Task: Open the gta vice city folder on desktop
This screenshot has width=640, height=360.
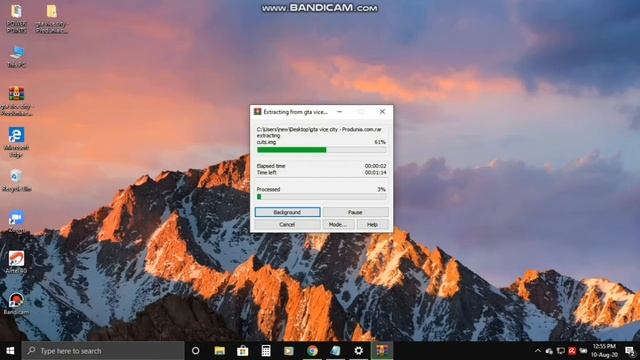Action: pos(51,18)
